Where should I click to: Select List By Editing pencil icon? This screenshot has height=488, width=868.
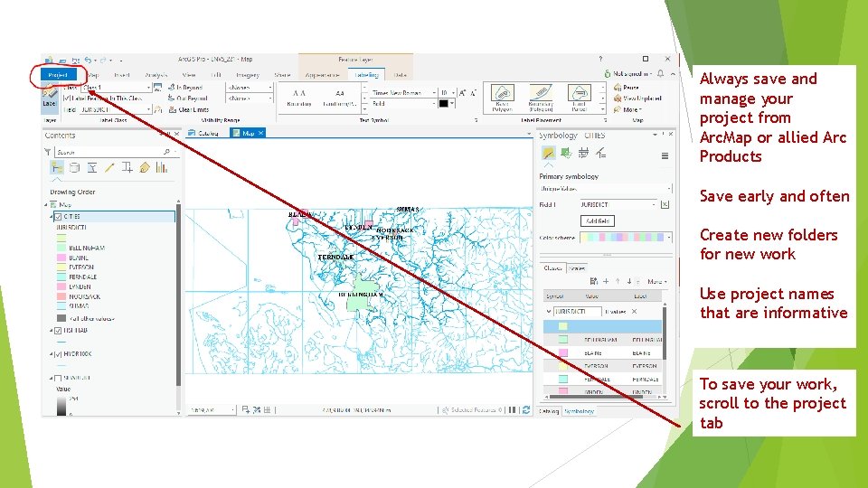click(x=109, y=168)
